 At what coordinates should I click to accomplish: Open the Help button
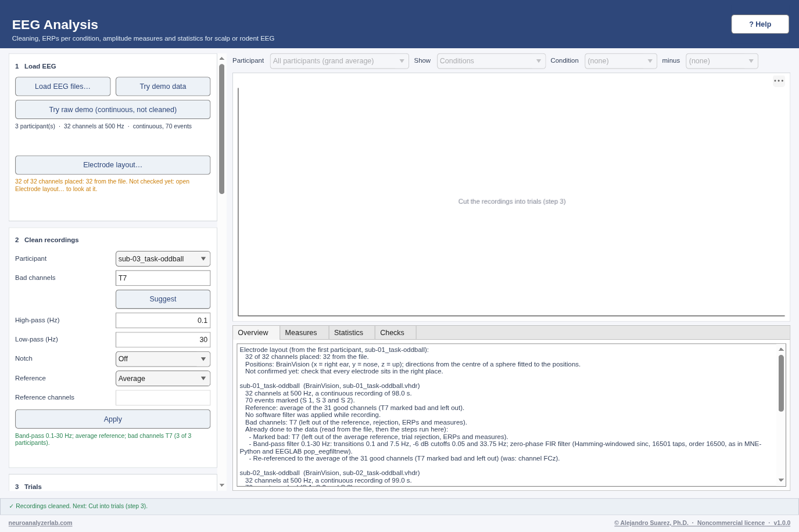click(760, 24)
